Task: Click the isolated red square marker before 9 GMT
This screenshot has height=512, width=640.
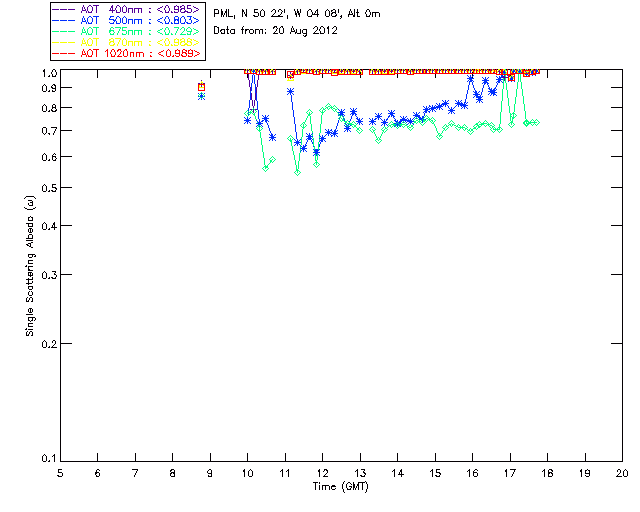Action: pos(201,87)
